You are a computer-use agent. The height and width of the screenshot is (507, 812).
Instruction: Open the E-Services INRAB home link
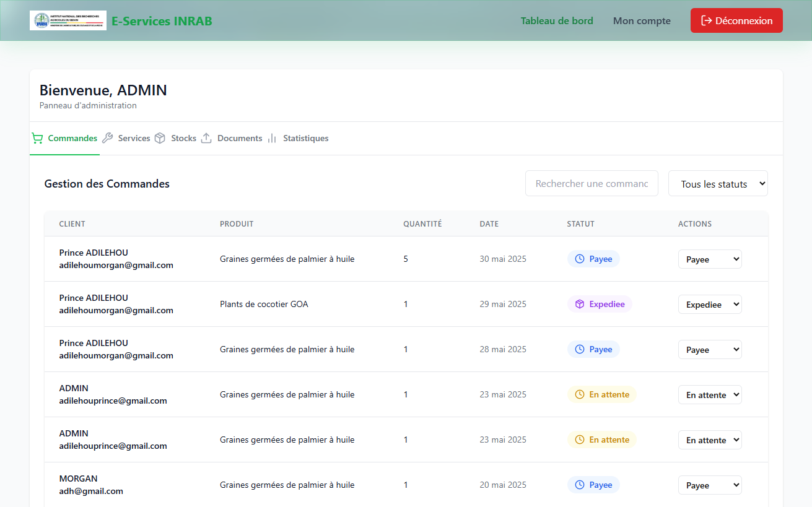162,21
